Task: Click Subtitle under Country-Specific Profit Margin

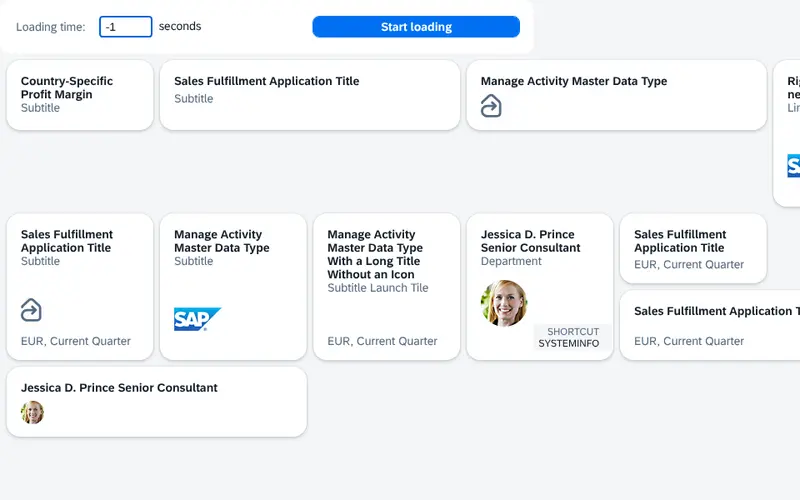Action: point(40,108)
